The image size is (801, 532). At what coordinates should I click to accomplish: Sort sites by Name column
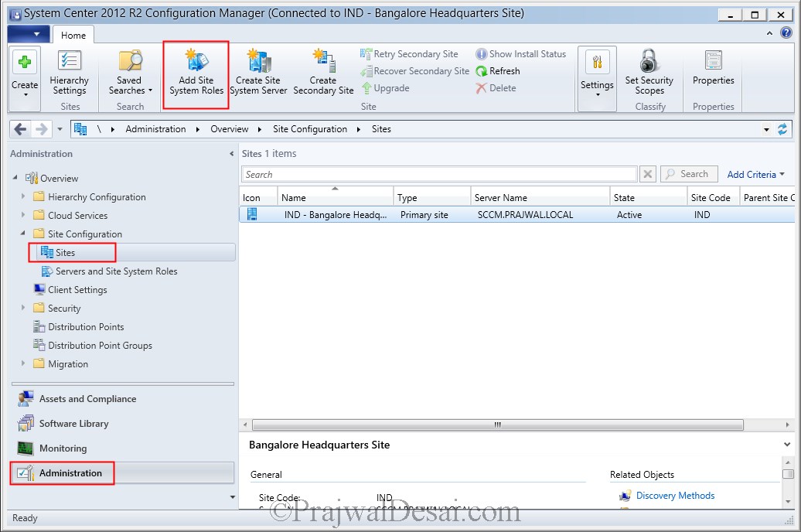click(x=335, y=197)
